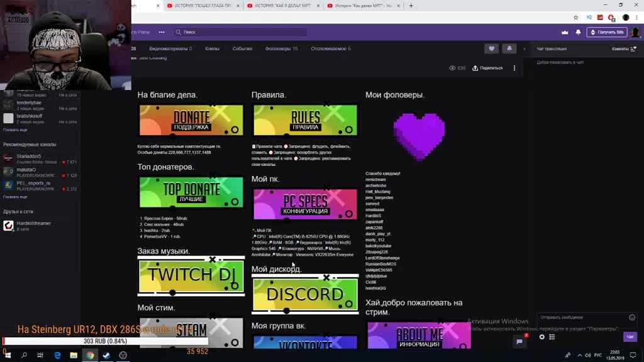Switch to Chrome on the taskbar

click(90, 355)
